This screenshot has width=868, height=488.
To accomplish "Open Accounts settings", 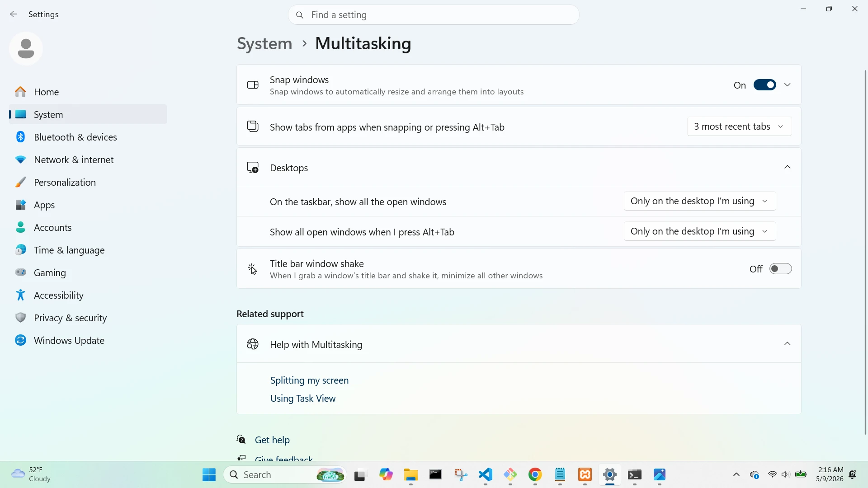I will click(x=88, y=227).
